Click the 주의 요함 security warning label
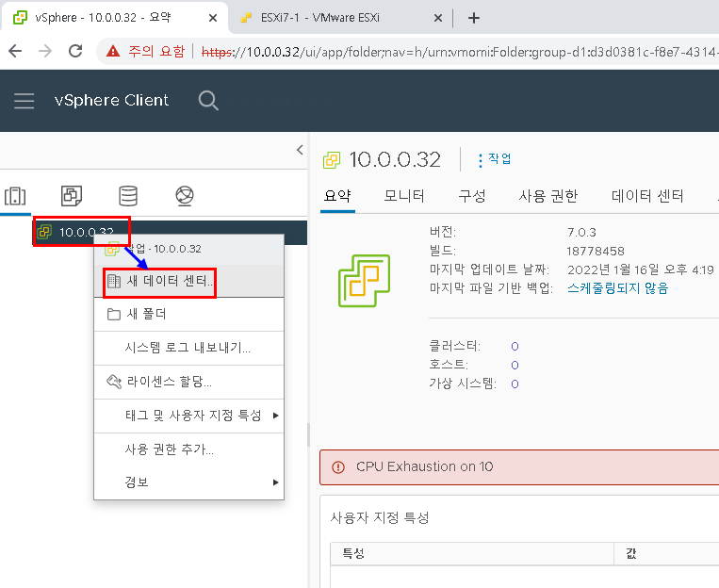 point(156,52)
